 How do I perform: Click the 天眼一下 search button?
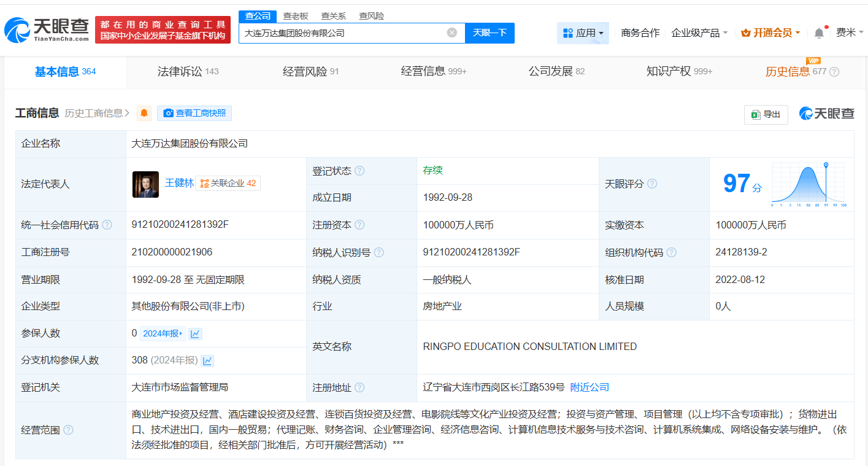[x=489, y=33]
